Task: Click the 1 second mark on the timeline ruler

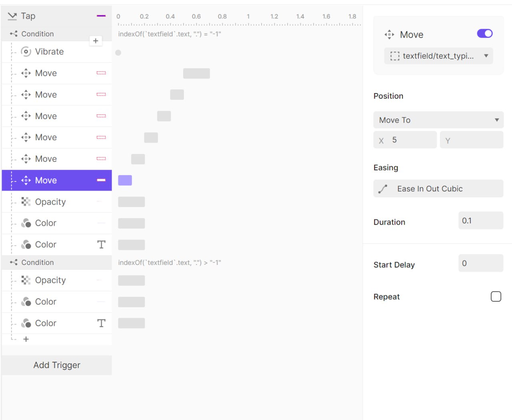Action: [x=248, y=16]
